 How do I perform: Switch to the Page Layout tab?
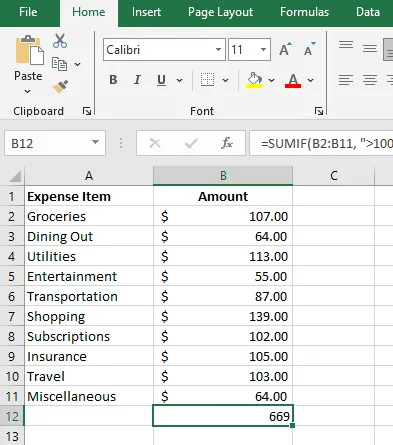(x=220, y=12)
